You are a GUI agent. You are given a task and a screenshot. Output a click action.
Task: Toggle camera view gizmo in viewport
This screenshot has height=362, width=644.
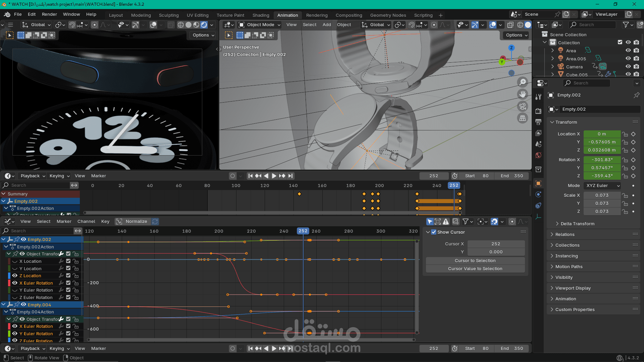point(523,107)
